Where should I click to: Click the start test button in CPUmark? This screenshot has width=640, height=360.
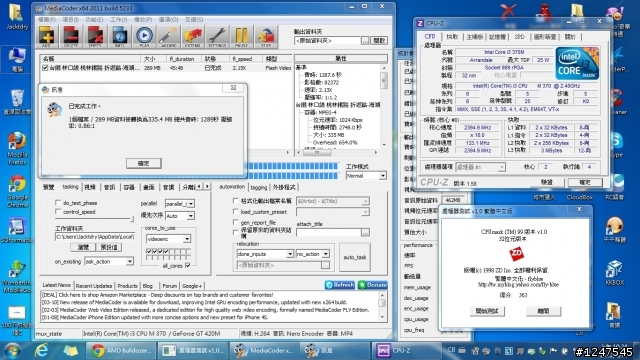[x=487, y=311]
